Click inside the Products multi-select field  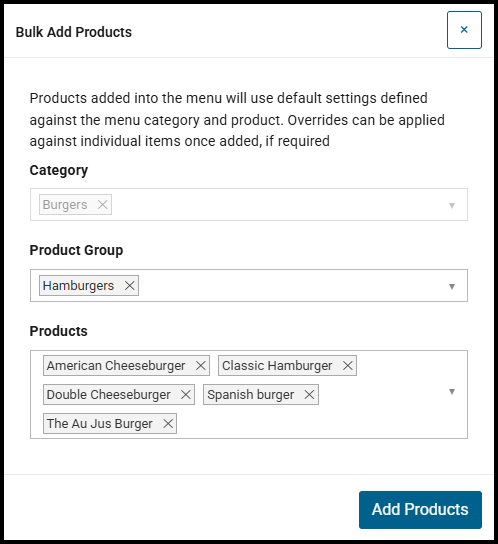coord(249,394)
